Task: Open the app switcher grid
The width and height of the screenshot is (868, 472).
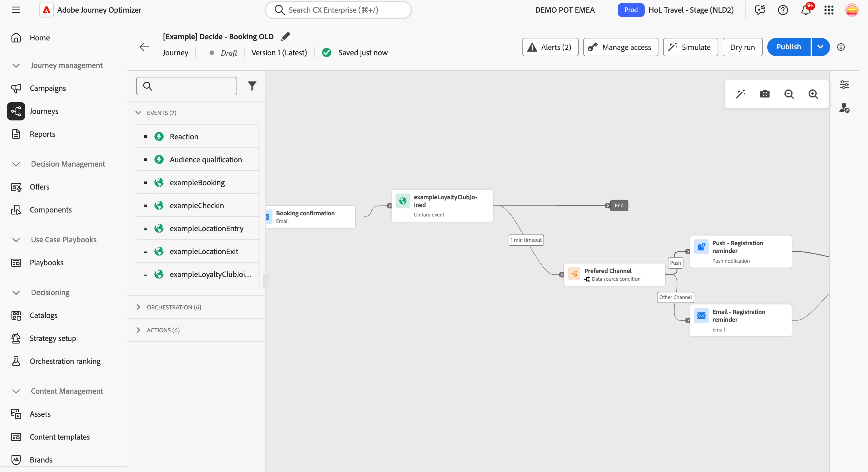Action: click(829, 10)
